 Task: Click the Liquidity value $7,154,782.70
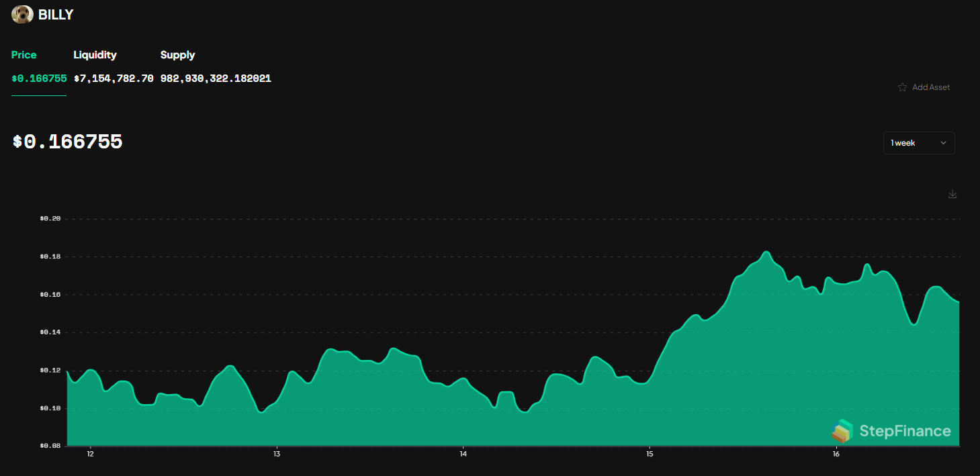coord(114,78)
